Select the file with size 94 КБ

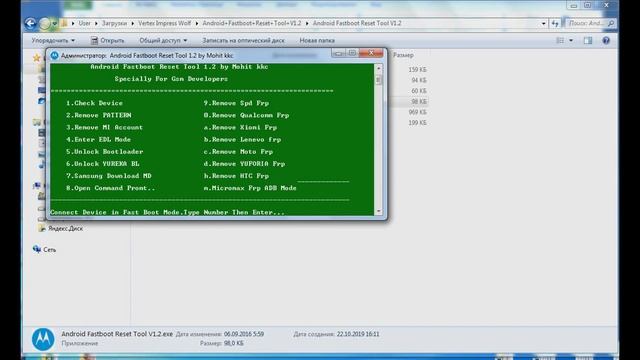pos(419,80)
